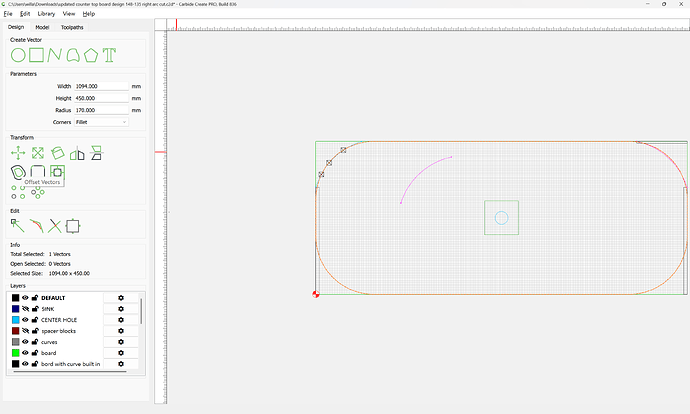Viewport: 690px width, 414px height.
Task: Select the Create Circle tool
Action: point(18,54)
